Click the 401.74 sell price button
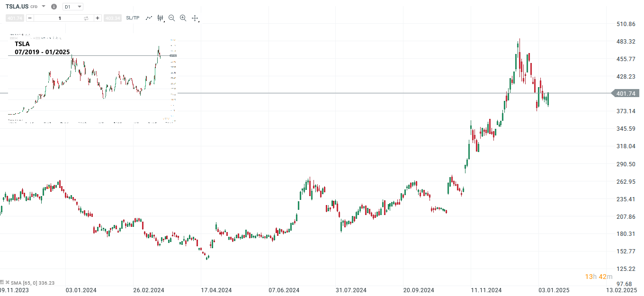Viewport: 644px width, 296px height. [15, 18]
